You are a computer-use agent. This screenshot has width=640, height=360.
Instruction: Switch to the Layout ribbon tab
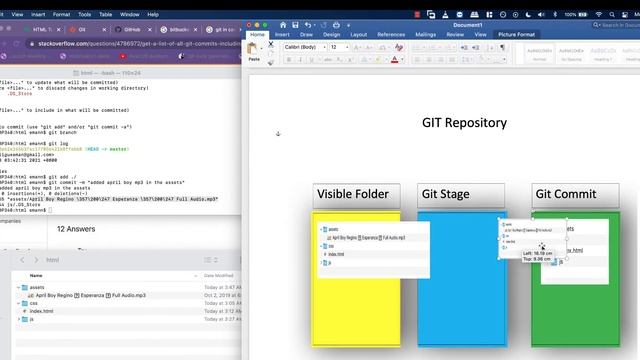(x=358, y=35)
